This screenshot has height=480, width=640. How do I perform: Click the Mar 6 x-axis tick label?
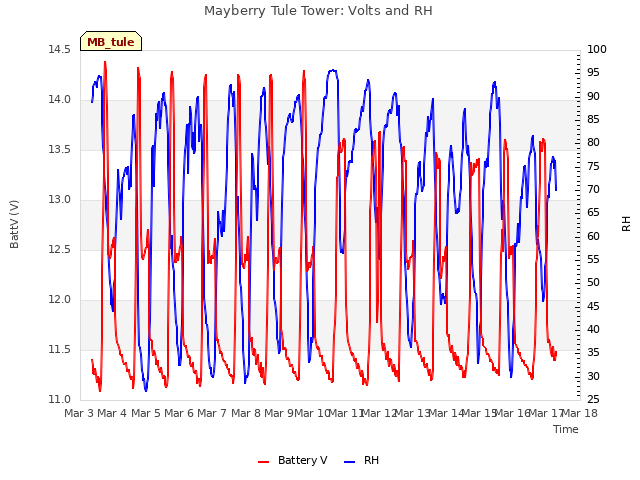point(179,413)
